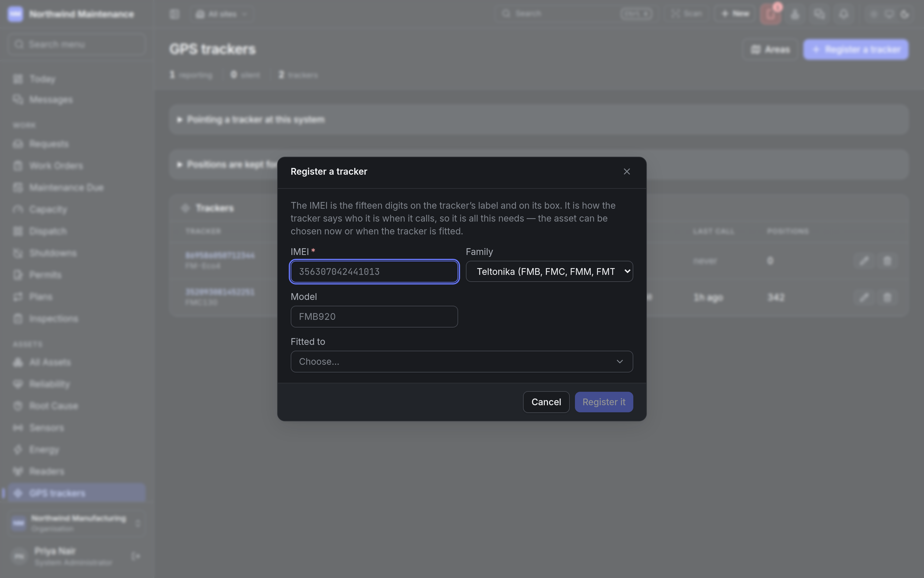Select GPS trackers in the sidebar
This screenshot has height=578, width=924.
[76, 493]
